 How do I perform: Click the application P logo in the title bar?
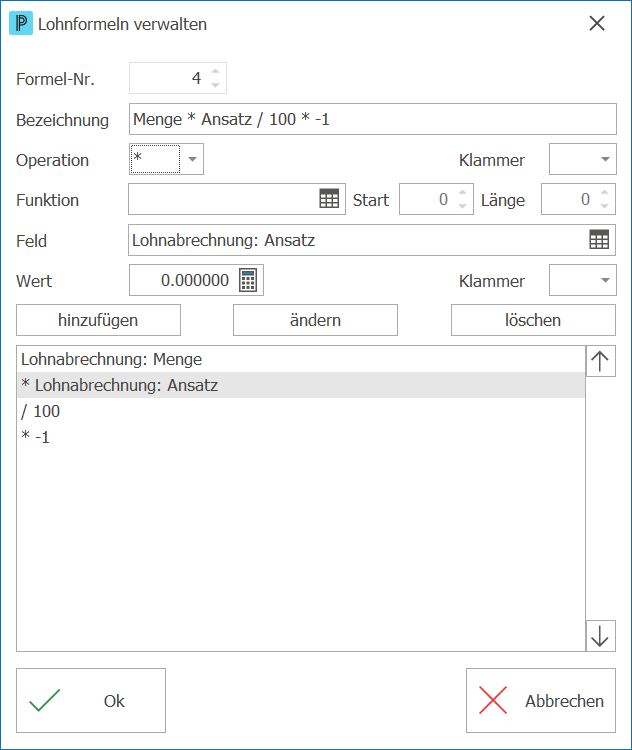pyautogui.click(x=21, y=23)
